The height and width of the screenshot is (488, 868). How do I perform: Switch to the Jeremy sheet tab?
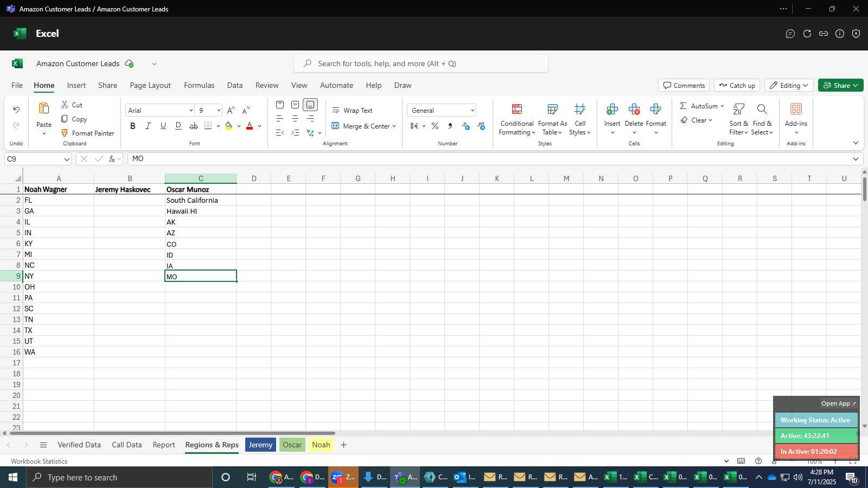(x=260, y=445)
